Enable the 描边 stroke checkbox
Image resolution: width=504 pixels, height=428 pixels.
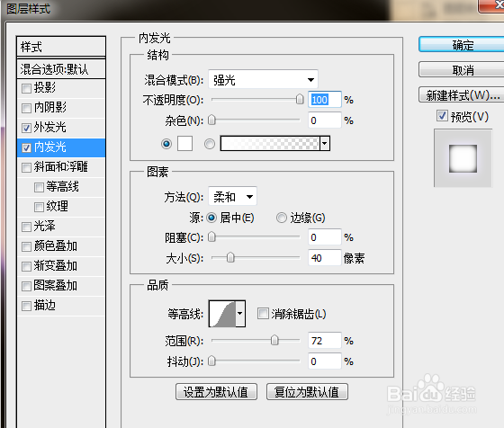(26, 306)
